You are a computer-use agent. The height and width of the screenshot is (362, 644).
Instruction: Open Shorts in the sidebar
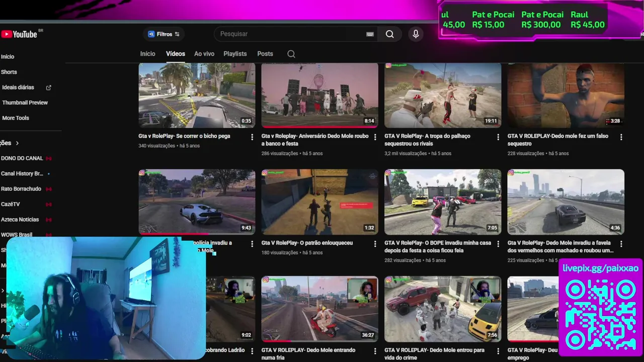(9, 72)
